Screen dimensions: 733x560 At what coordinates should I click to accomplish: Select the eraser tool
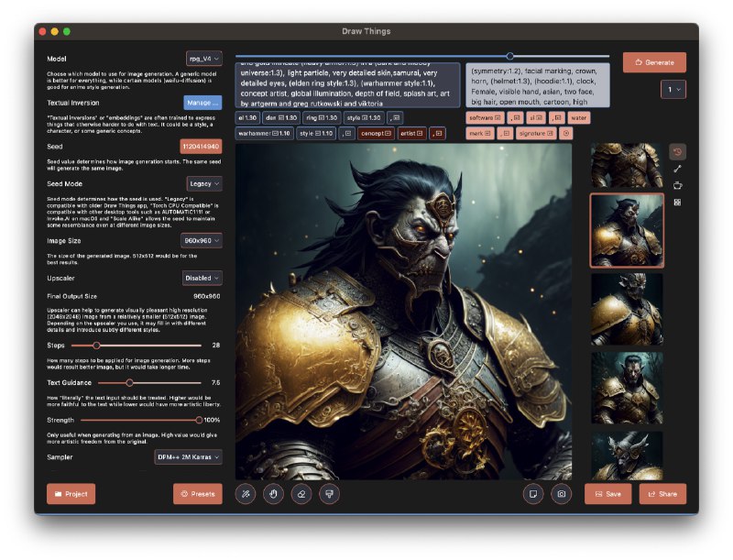[301, 494]
